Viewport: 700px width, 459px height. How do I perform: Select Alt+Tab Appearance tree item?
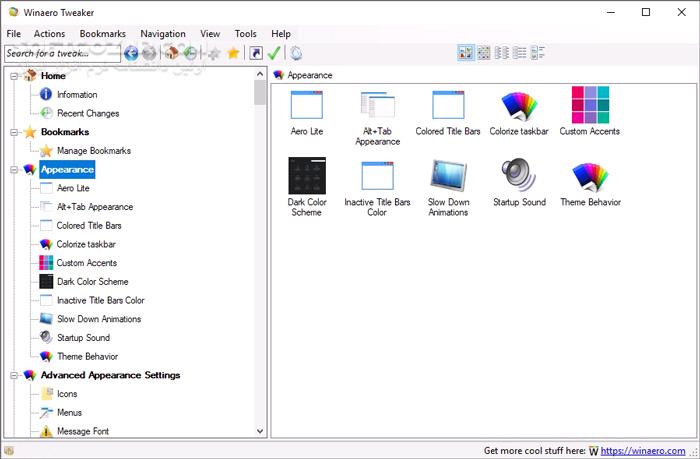[x=95, y=207]
